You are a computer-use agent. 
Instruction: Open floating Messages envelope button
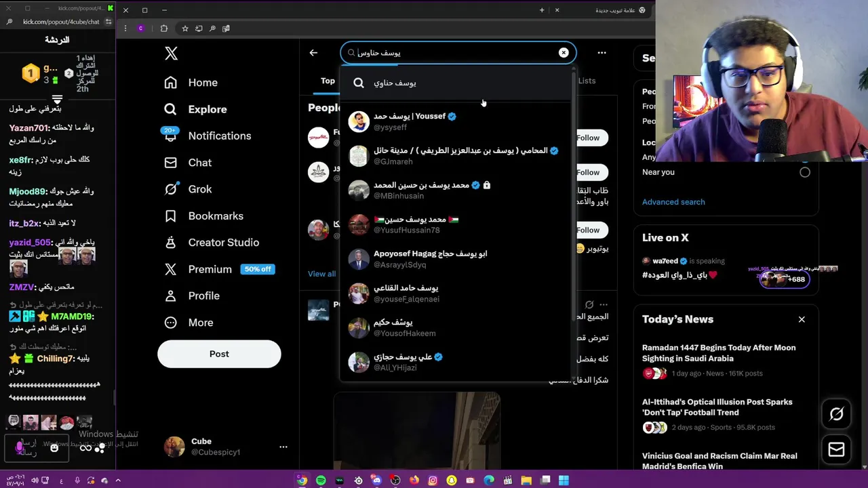836,449
